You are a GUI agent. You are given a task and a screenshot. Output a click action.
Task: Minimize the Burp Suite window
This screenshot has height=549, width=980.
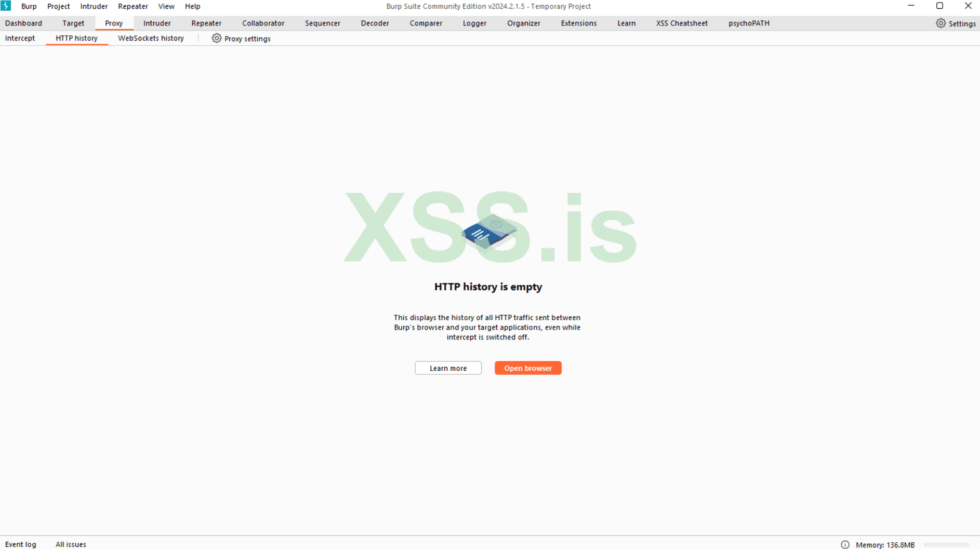pos(911,6)
